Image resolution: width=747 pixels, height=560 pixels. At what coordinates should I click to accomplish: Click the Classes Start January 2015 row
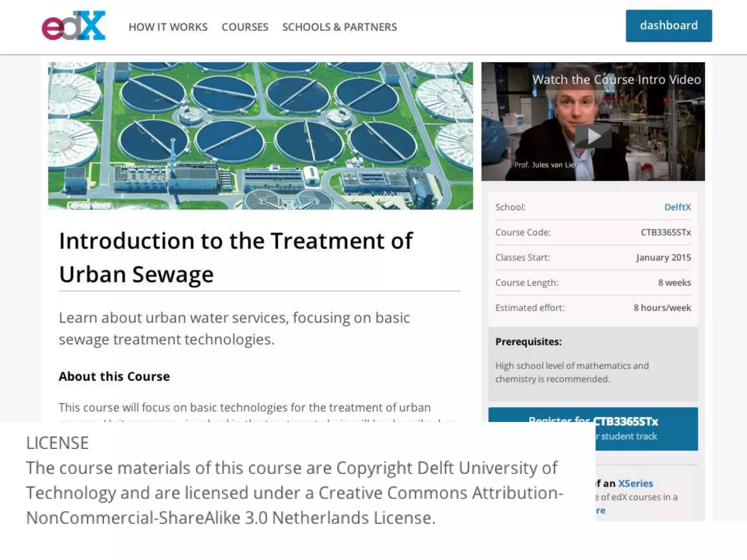coord(593,257)
